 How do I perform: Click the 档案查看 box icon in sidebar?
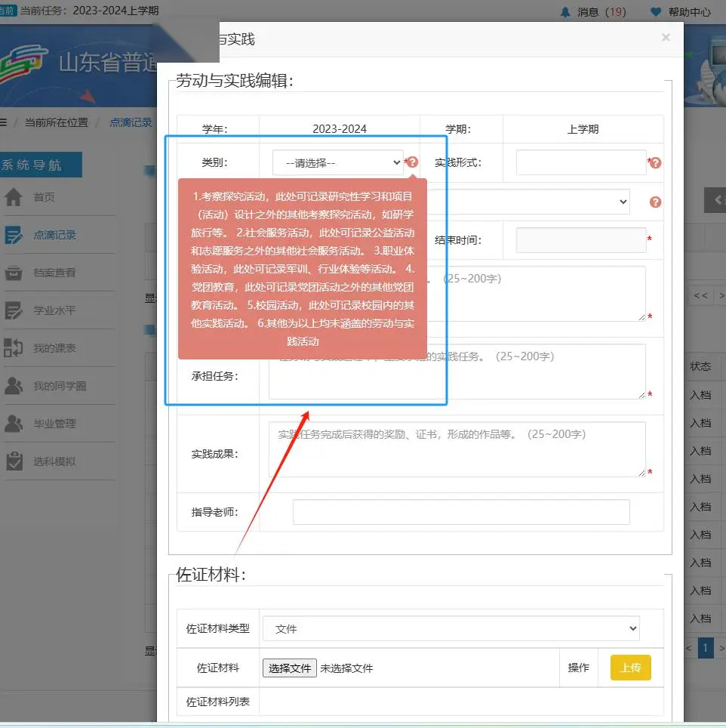click(14, 273)
